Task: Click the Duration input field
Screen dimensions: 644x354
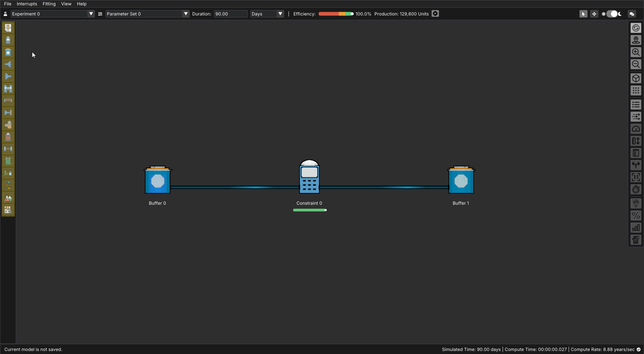Action: [231, 14]
